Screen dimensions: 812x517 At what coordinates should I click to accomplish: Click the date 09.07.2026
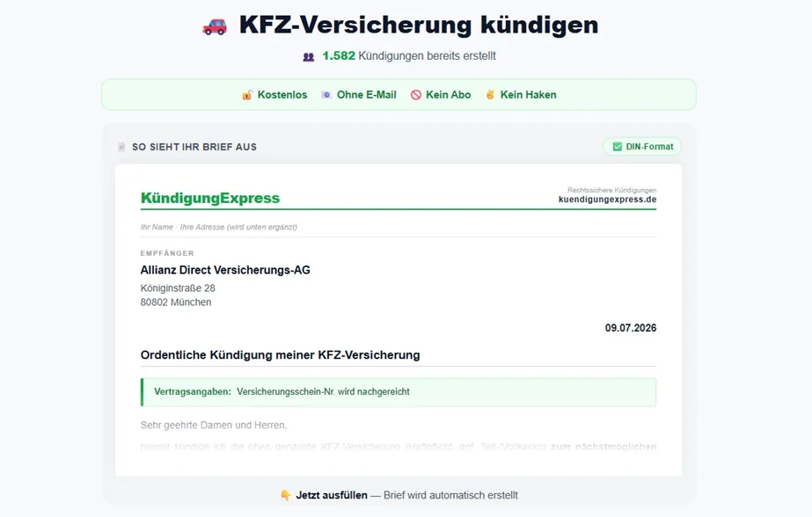631,328
